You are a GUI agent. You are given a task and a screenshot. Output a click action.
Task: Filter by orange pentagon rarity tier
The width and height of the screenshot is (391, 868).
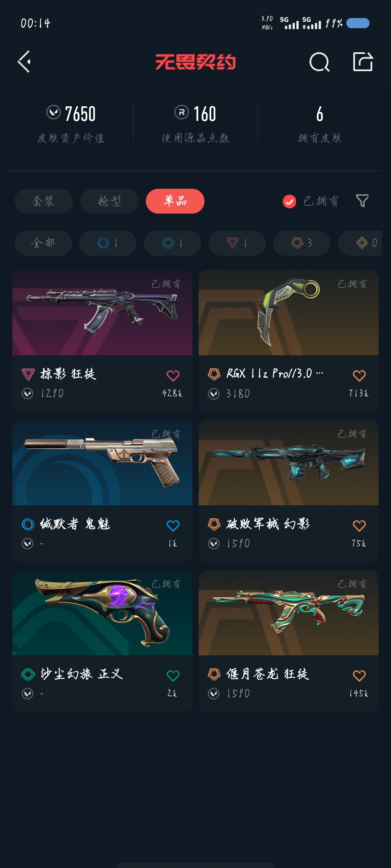pyautogui.click(x=302, y=243)
